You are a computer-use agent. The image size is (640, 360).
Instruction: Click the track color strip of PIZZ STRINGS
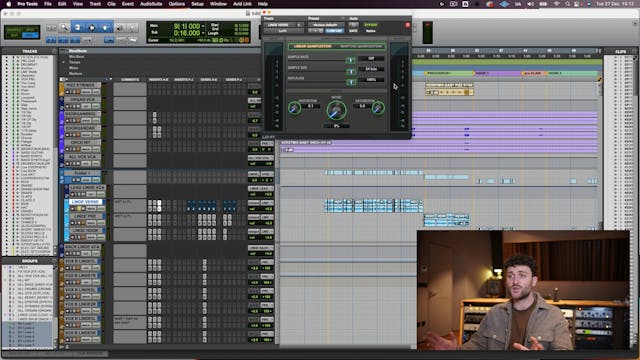(x=62, y=89)
